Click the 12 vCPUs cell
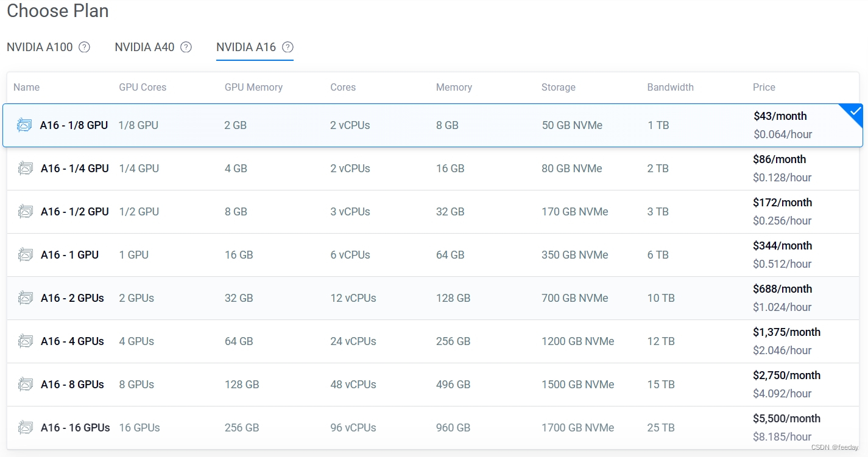The image size is (868, 457). [x=353, y=298]
